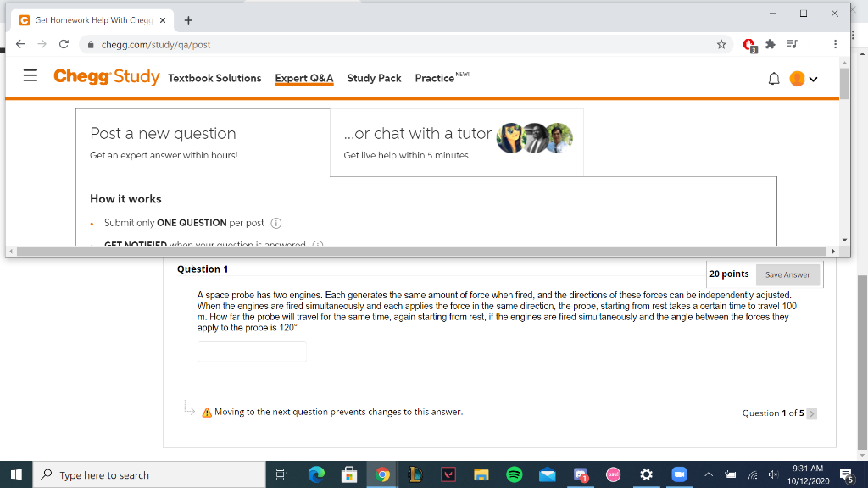Screen dimensions: 868x488
Task: Open Chrome's three-dot menu
Action: [x=835, y=43]
